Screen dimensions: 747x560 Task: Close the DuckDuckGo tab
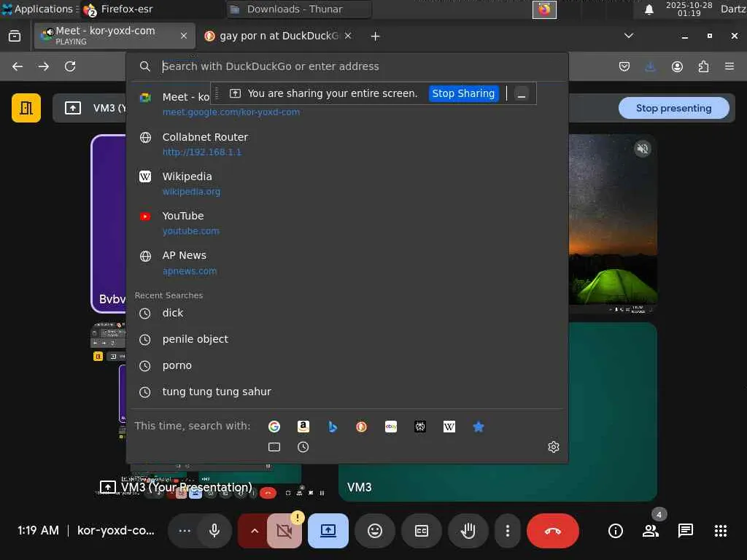(348, 36)
